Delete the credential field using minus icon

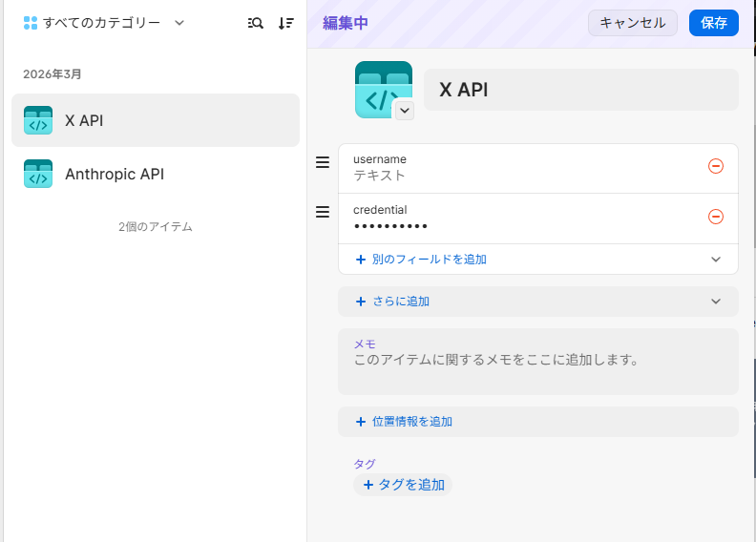(716, 217)
